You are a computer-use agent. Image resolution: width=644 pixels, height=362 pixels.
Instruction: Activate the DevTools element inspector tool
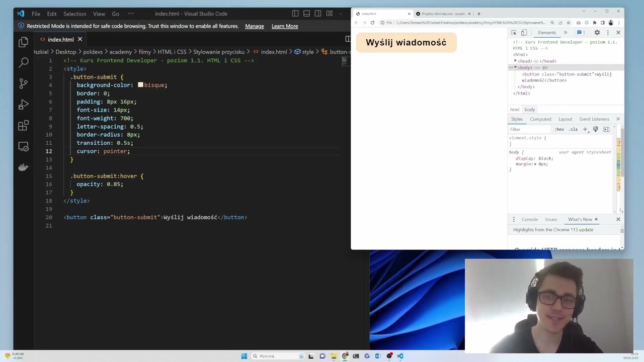point(514,33)
